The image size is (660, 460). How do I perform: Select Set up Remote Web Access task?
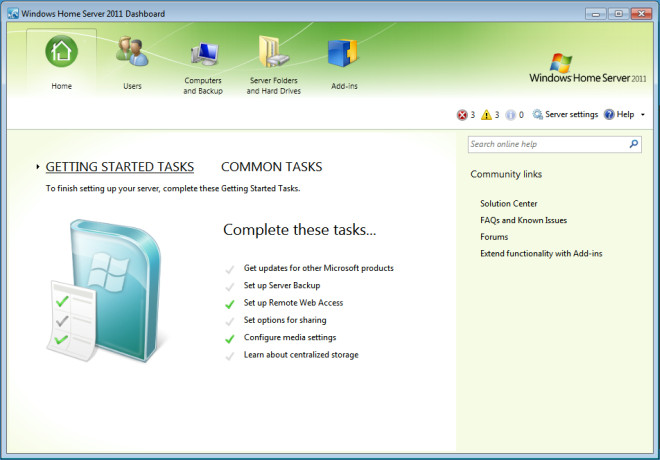click(293, 303)
